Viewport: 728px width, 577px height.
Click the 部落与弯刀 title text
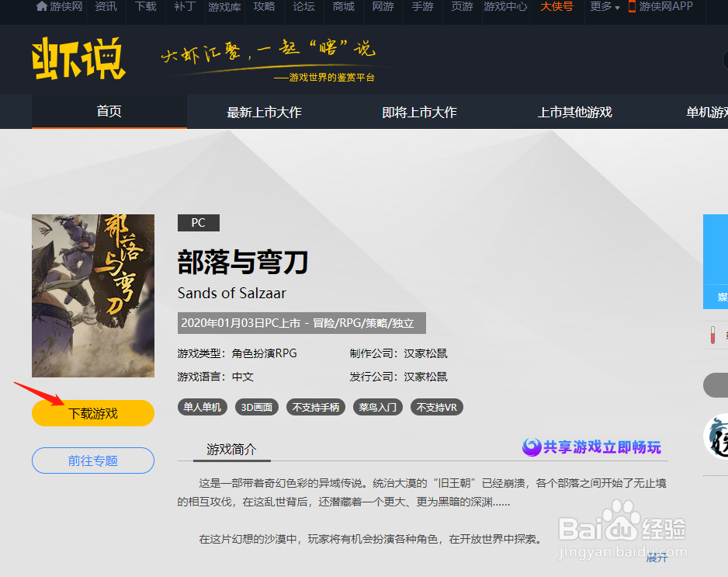coord(242,262)
